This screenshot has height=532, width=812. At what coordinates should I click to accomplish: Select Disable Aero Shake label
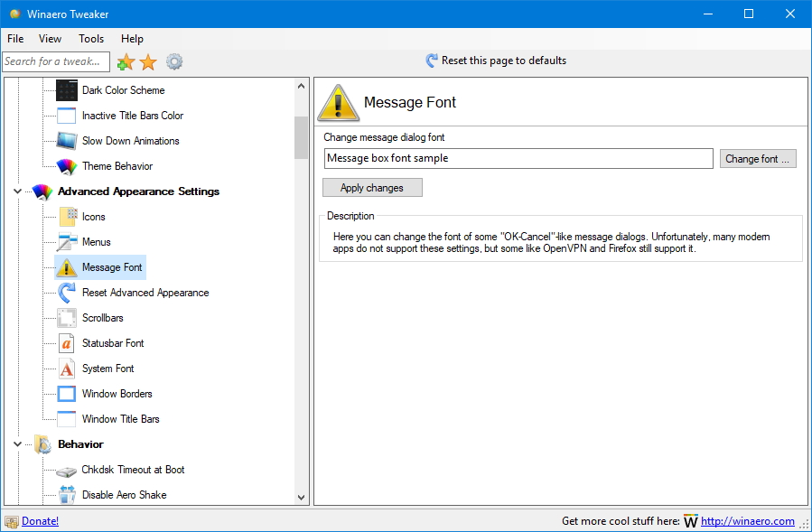tap(125, 495)
